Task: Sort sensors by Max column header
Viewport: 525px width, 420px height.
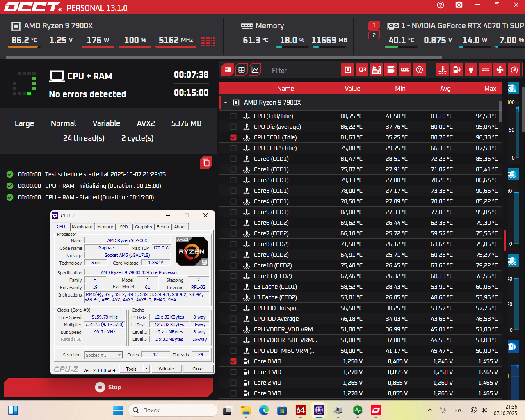Action: pos(490,89)
